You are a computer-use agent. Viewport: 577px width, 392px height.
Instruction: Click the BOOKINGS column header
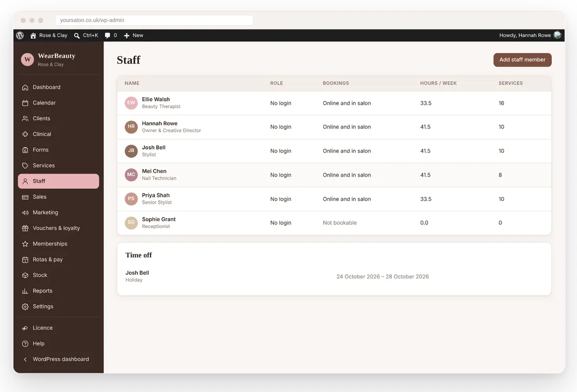(x=336, y=83)
